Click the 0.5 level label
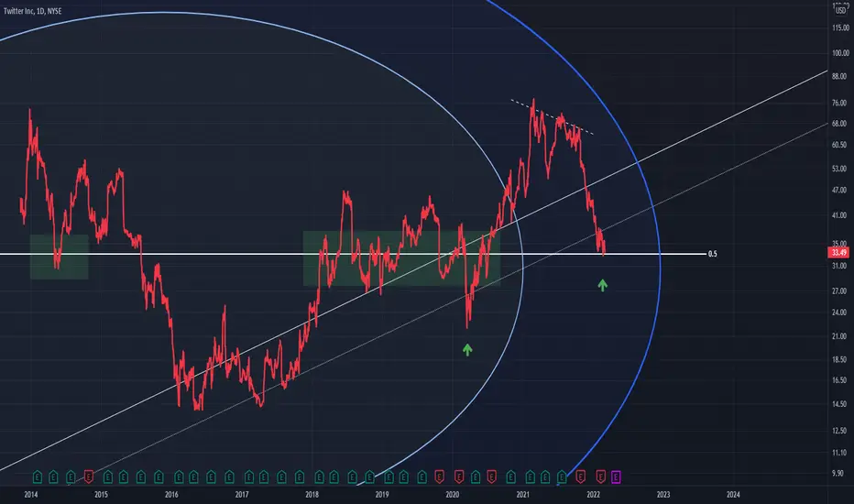The image size is (854, 504). click(712, 254)
